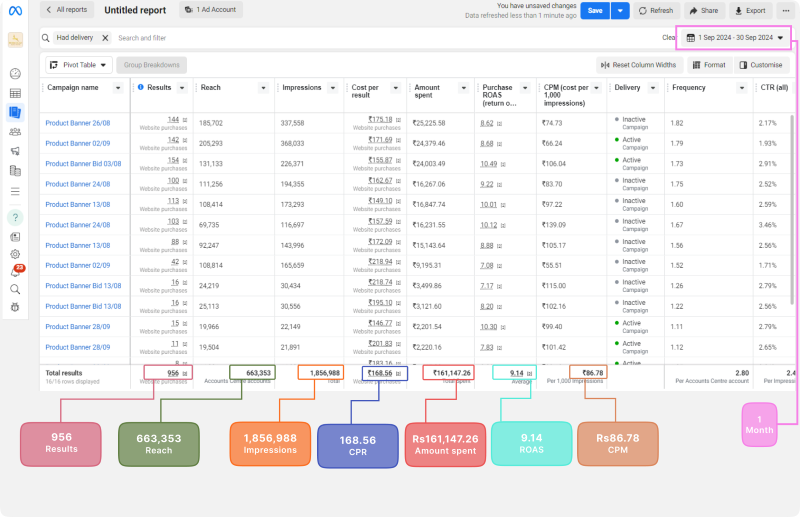This screenshot has height=517, width=800.
Task: Open the Product Banner 26/08 campaign link
Action: coord(78,123)
